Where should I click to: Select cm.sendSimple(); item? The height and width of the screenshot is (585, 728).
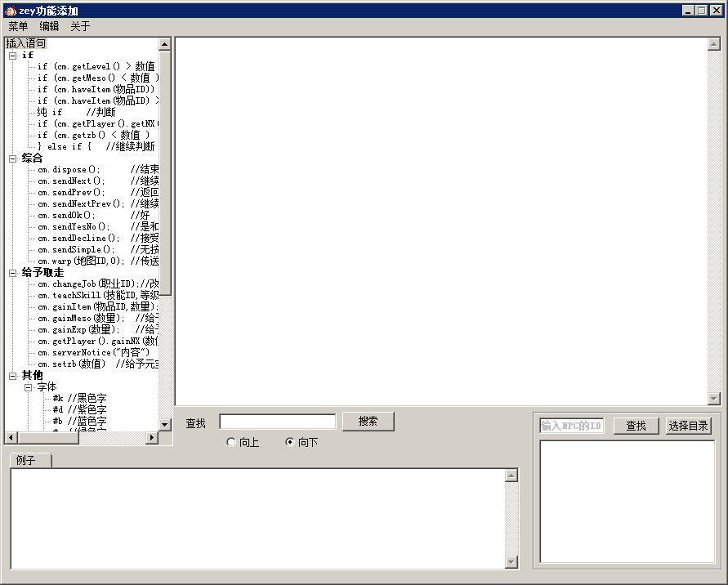98,250
